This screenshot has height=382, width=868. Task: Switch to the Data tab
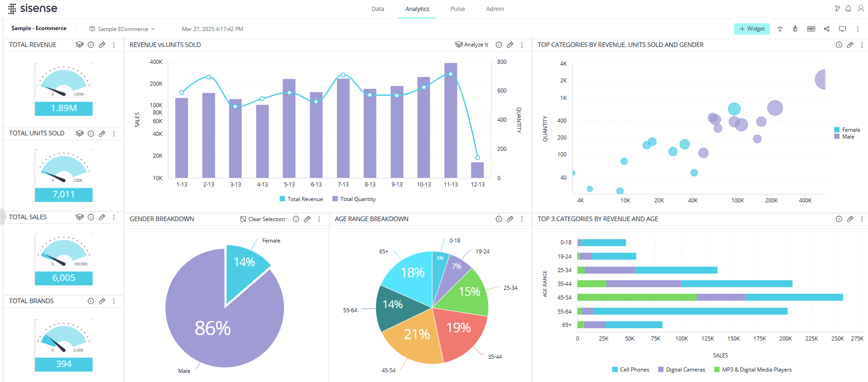pyautogui.click(x=377, y=9)
